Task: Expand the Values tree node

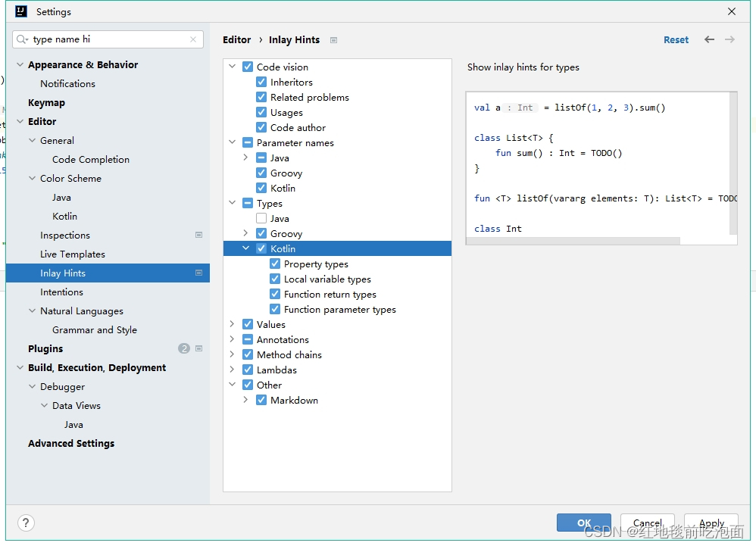Action: point(232,324)
